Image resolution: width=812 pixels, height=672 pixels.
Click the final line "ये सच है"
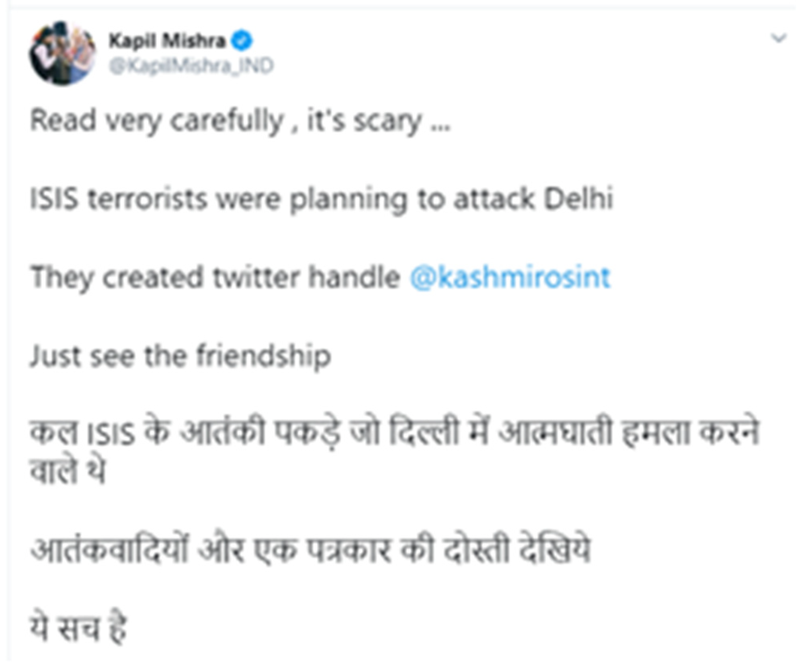point(78,628)
